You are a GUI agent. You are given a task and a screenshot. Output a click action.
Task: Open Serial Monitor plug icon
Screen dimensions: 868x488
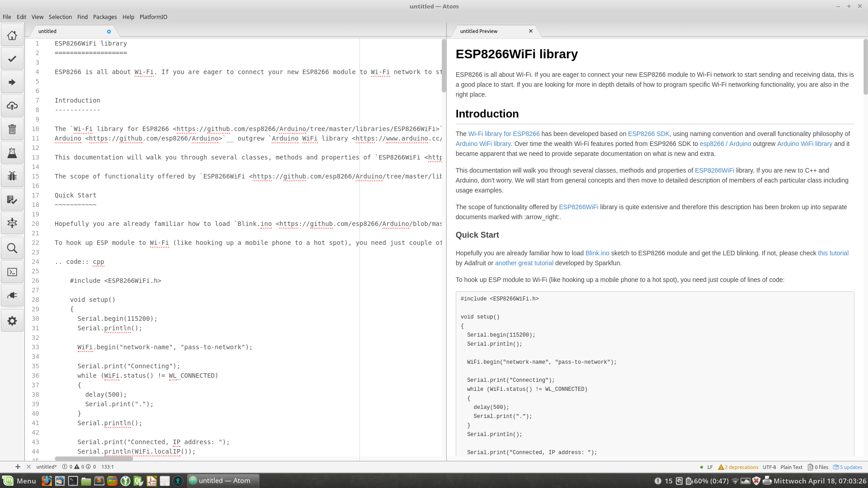click(12, 296)
